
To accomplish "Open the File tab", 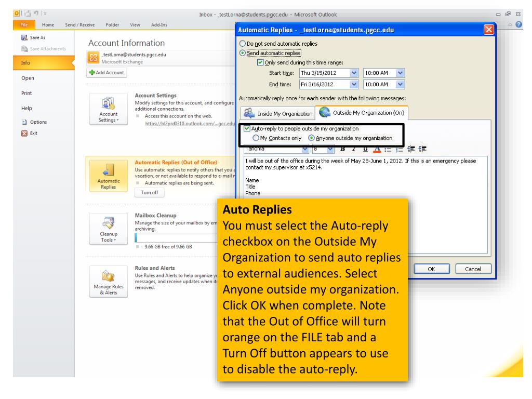I will [24, 25].
